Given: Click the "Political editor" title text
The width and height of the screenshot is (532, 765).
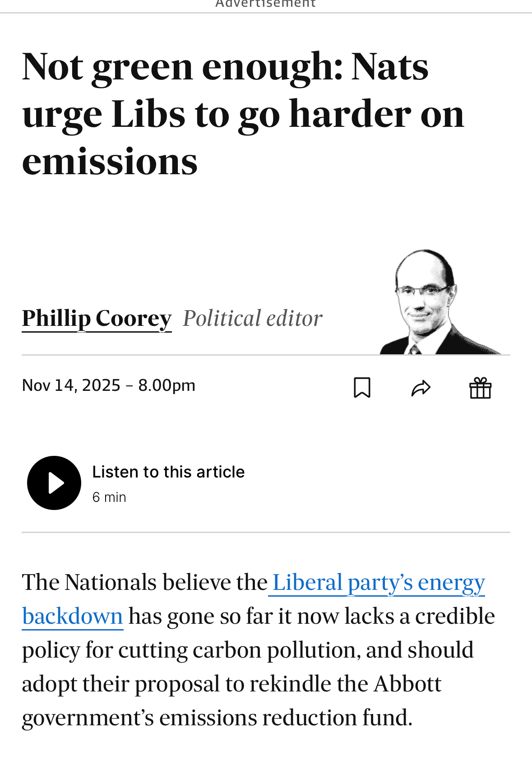Looking at the screenshot, I should pyautogui.click(x=253, y=318).
